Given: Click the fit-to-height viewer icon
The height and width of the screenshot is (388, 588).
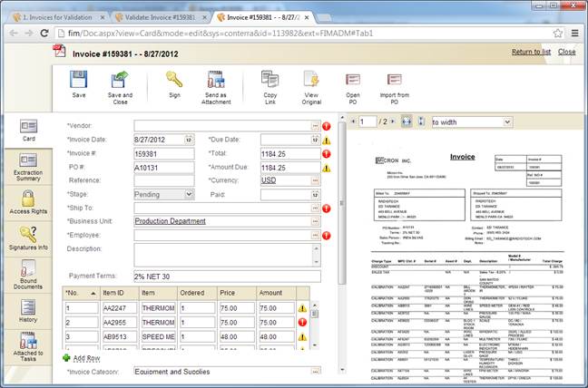Looking at the screenshot, I should [421, 121].
